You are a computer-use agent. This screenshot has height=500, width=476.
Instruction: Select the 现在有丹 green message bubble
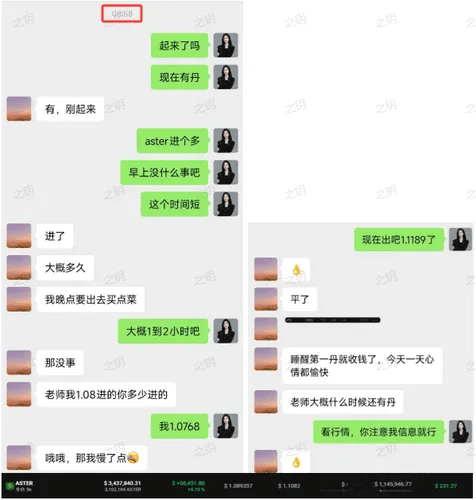(x=180, y=77)
